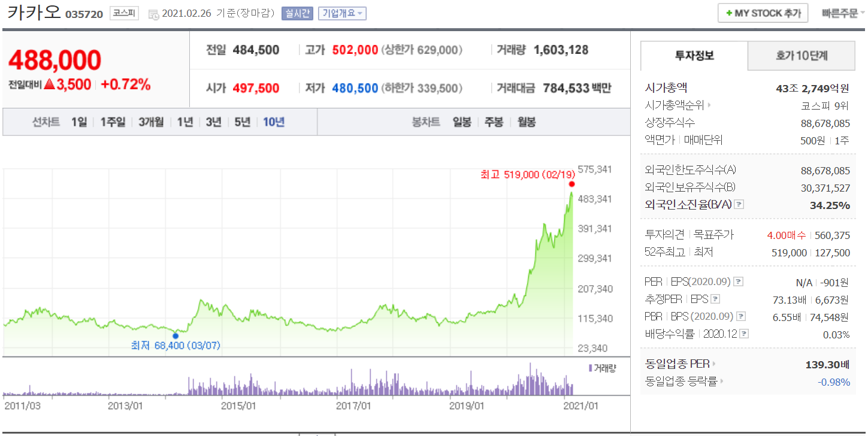
Task: Select the 10년 line chart period
Action: (274, 122)
